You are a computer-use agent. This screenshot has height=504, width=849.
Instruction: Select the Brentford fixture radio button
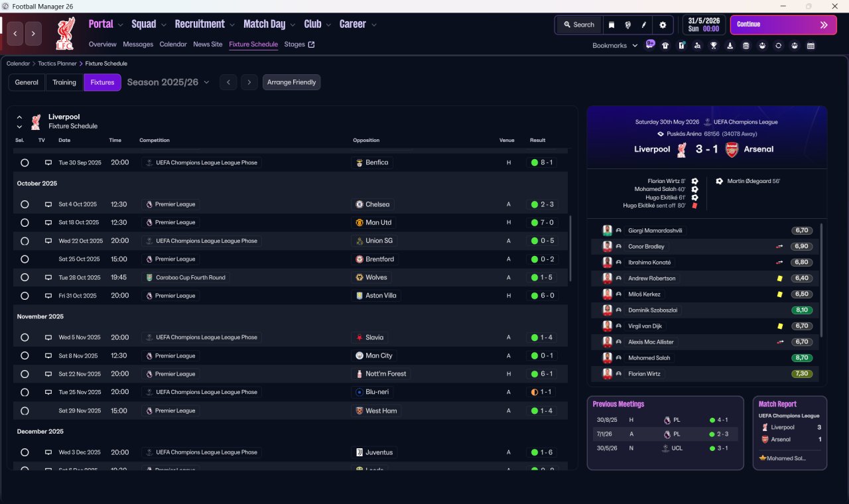25,259
